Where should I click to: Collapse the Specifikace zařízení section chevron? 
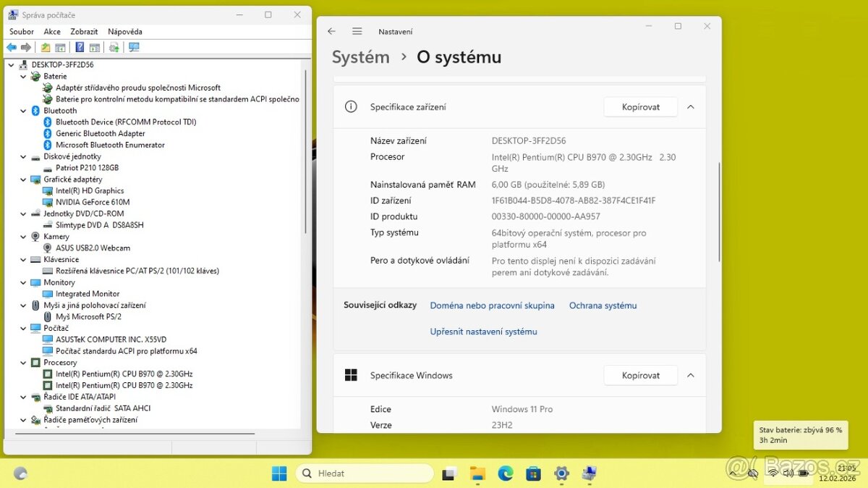[x=690, y=107]
